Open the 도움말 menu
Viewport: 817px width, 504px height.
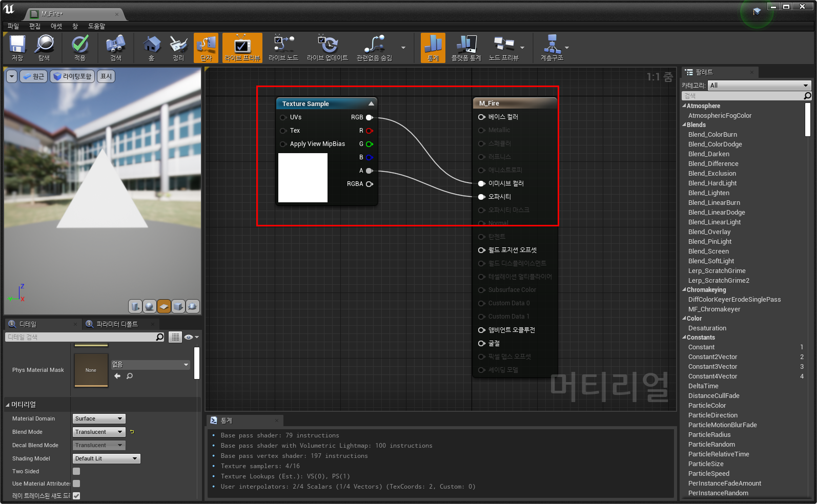tap(96, 26)
